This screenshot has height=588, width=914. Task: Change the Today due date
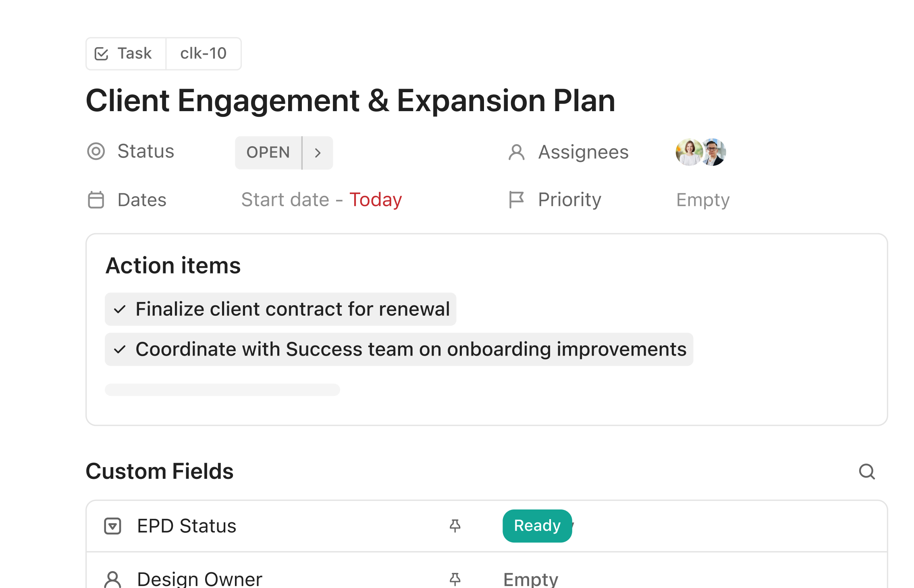click(x=376, y=200)
